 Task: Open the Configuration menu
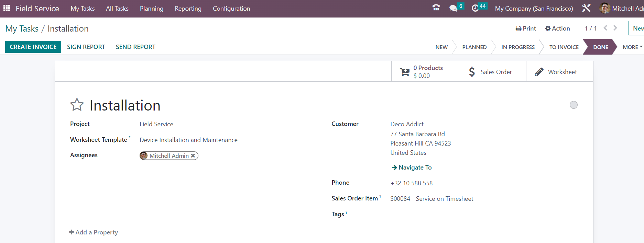[x=231, y=9]
